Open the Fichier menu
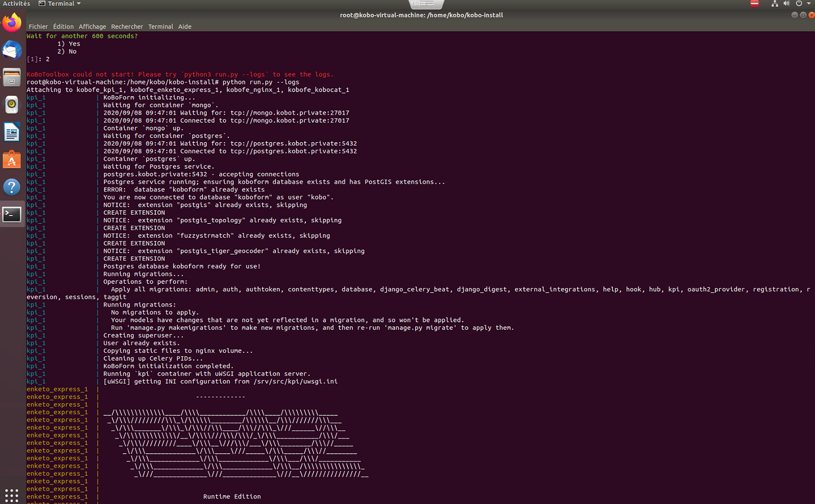 click(x=38, y=27)
